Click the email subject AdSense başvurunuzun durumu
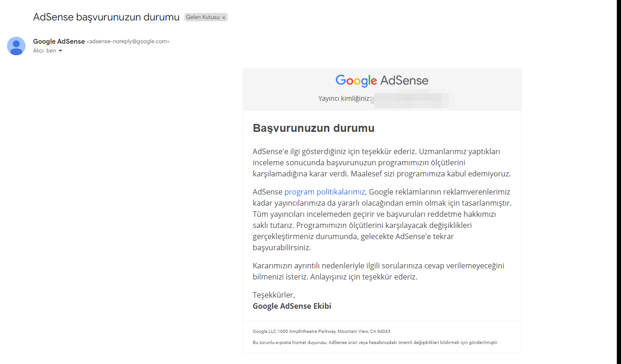The image size is (621, 364). coord(106,17)
